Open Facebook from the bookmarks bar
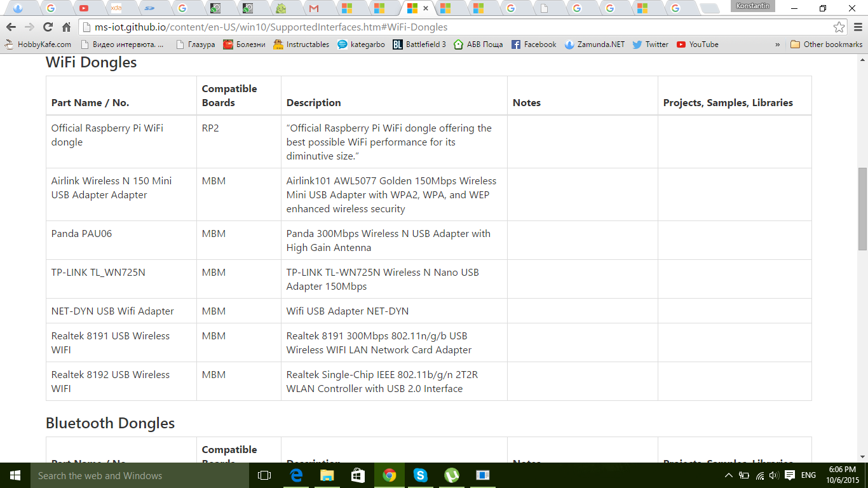The width and height of the screenshot is (868, 488). click(534, 44)
